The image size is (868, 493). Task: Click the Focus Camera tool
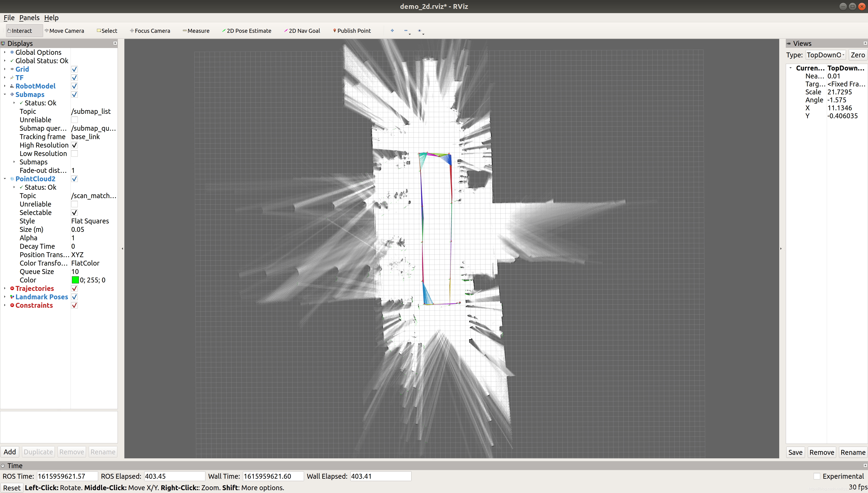150,30
